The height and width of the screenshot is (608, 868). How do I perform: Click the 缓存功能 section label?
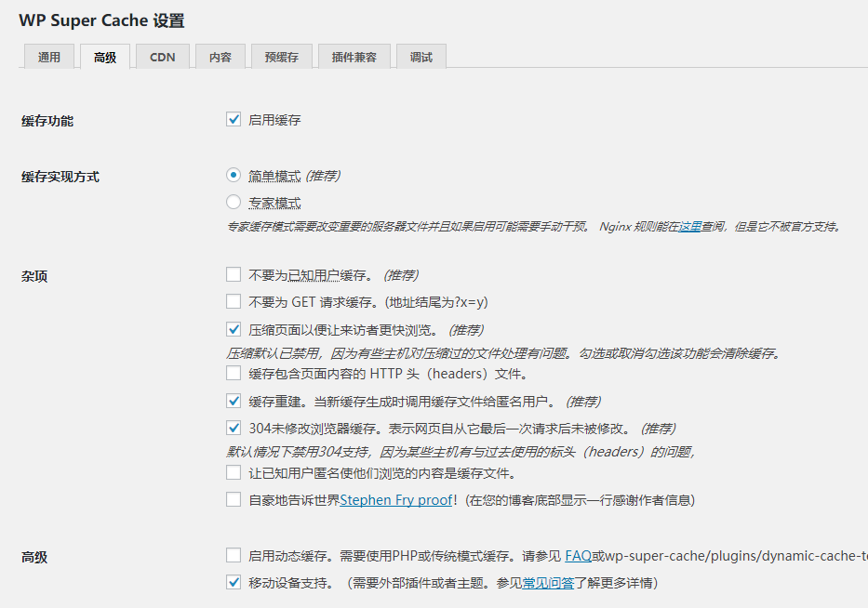pos(47,121)
